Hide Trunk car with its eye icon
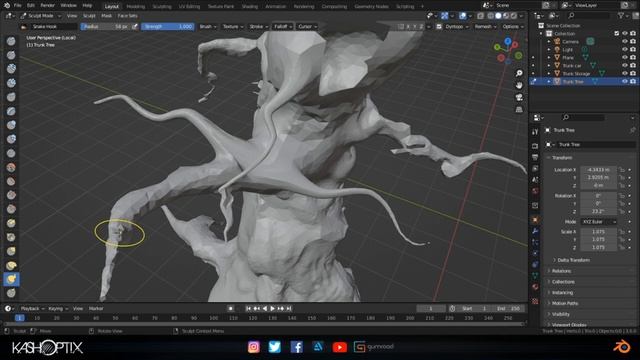 point(624,65)
